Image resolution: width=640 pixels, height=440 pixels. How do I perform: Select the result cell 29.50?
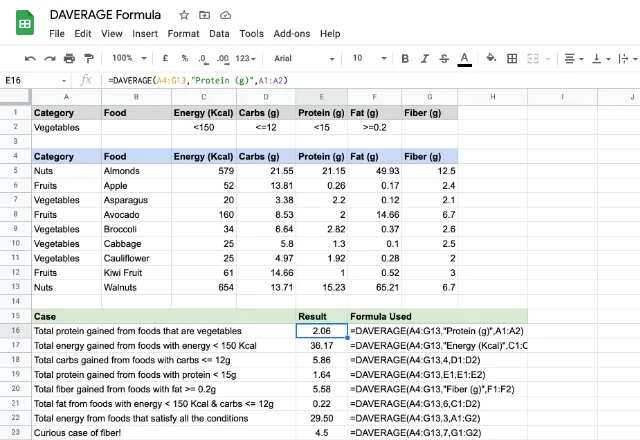tap(322, 418)
